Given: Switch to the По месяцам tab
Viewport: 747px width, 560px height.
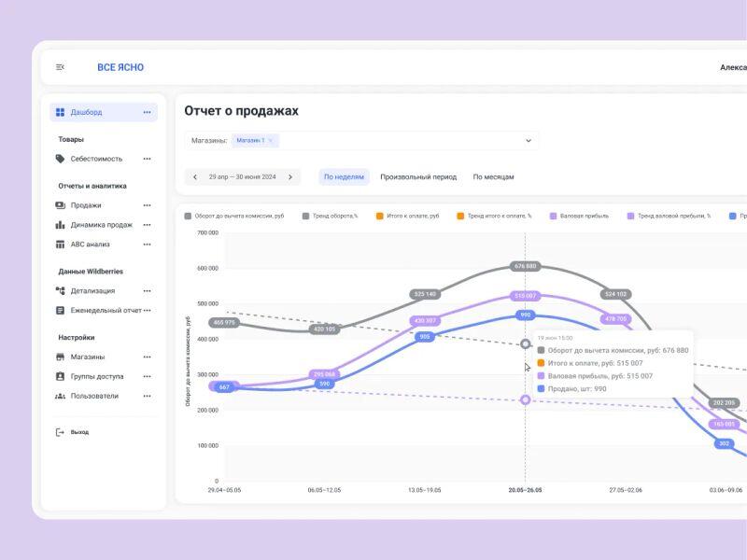Looking at the screenshot, I should click(x=493, y=176).
